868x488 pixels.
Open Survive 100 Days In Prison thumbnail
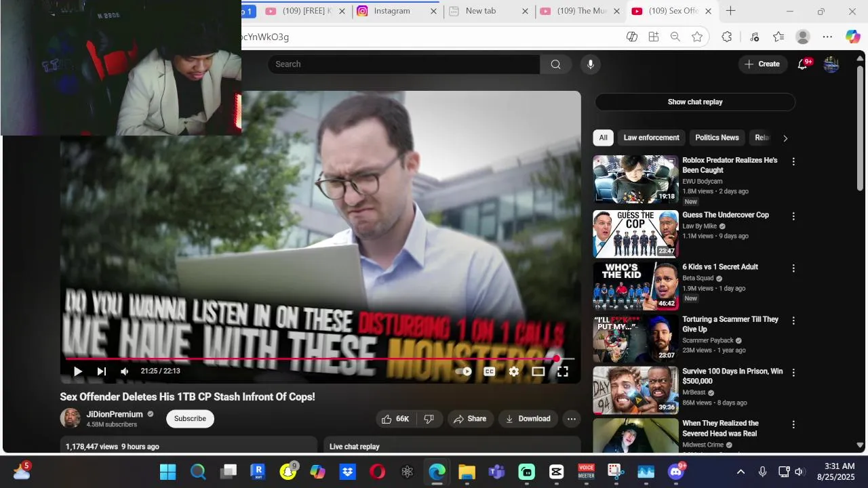tap(635, 390)
